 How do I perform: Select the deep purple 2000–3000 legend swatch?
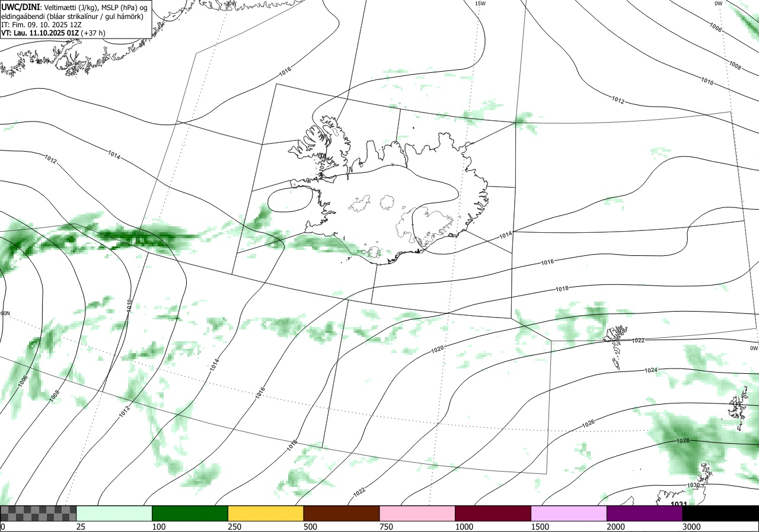pos(645,513)
